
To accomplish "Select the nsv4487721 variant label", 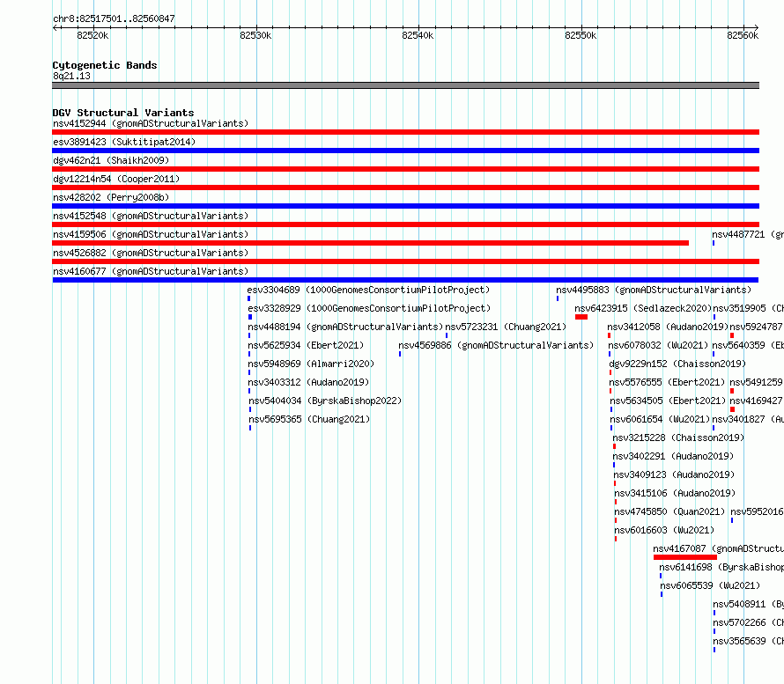I will [748, 234].
